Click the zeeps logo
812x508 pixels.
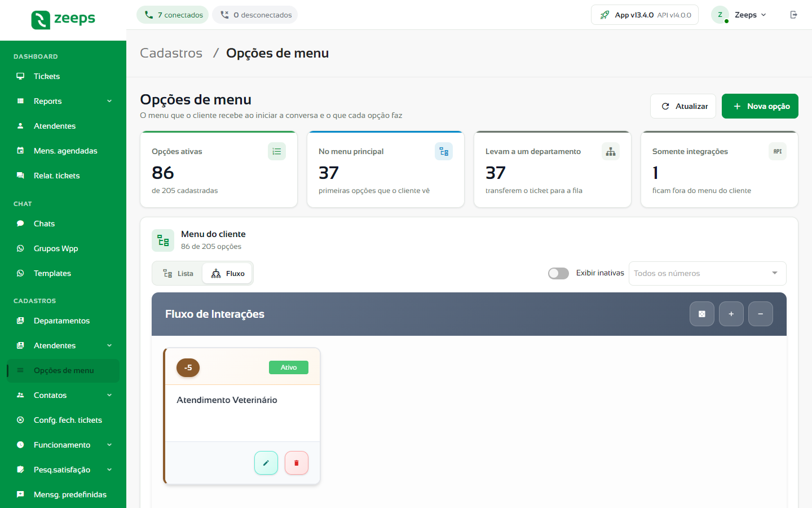(x=63, y=19)
